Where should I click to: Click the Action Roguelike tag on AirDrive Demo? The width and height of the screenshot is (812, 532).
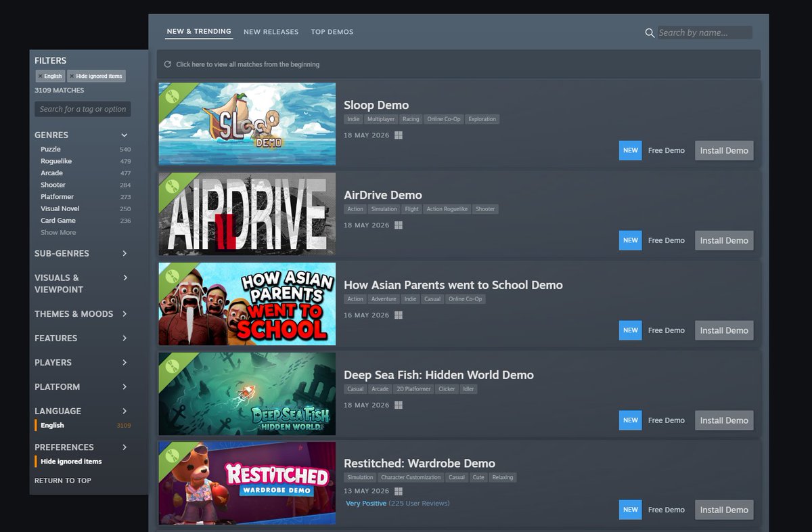[447, 209]
